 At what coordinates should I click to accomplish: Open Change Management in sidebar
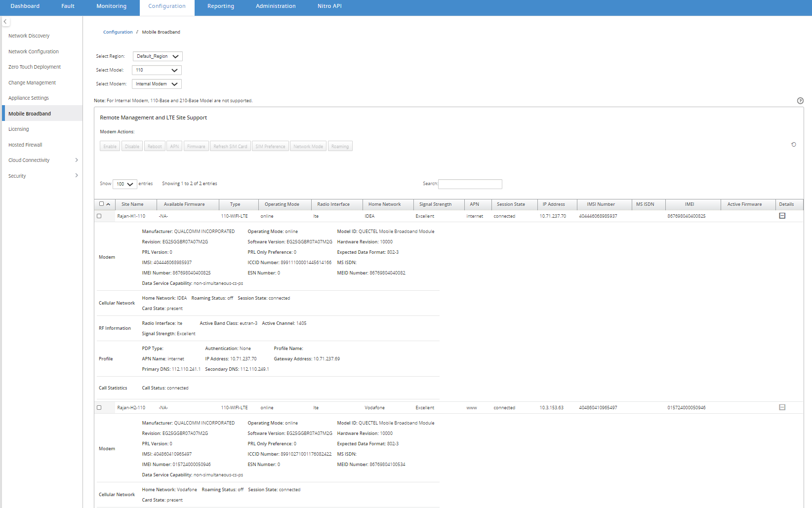32,82
